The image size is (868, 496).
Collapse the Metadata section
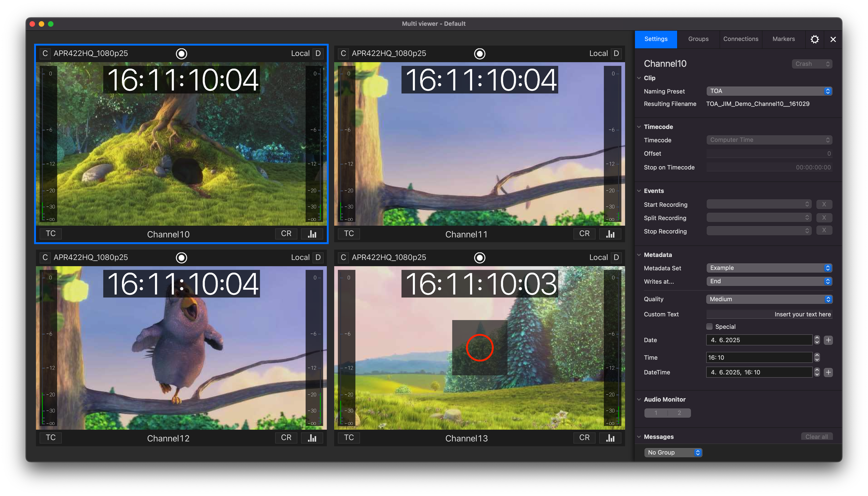point(639,255)
